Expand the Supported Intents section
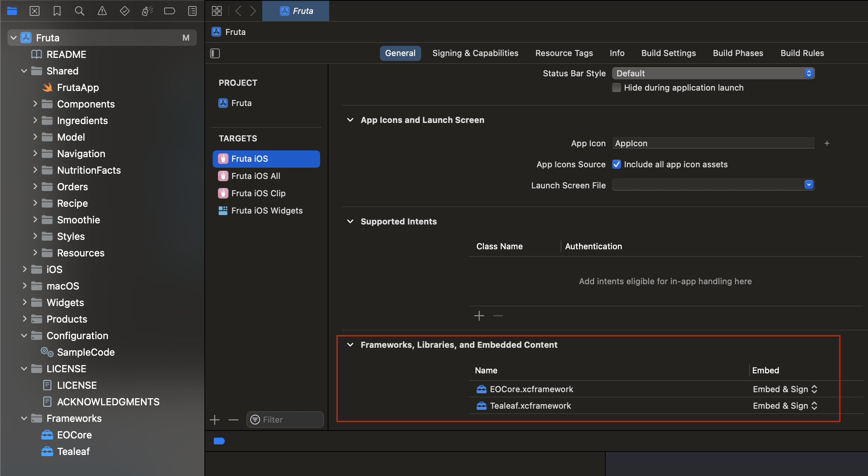Screen dimensions: 868x476 click(x=350, y=221)
